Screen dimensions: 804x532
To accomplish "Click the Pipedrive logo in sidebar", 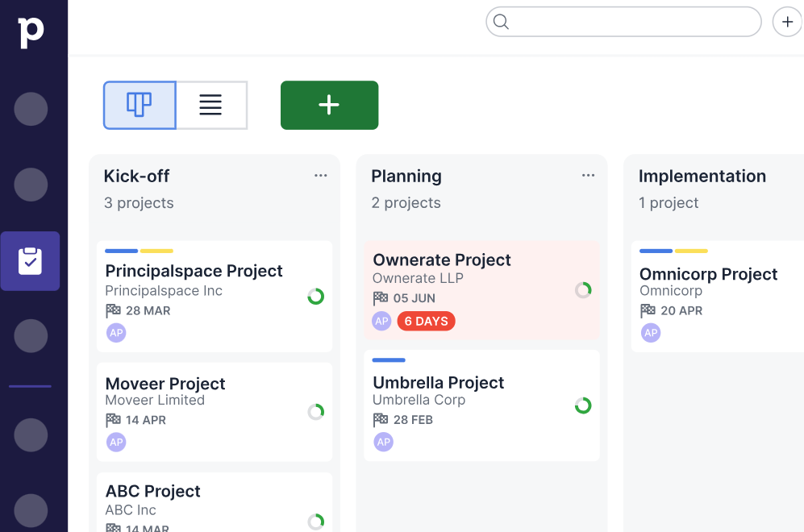I will coord(31,31).
